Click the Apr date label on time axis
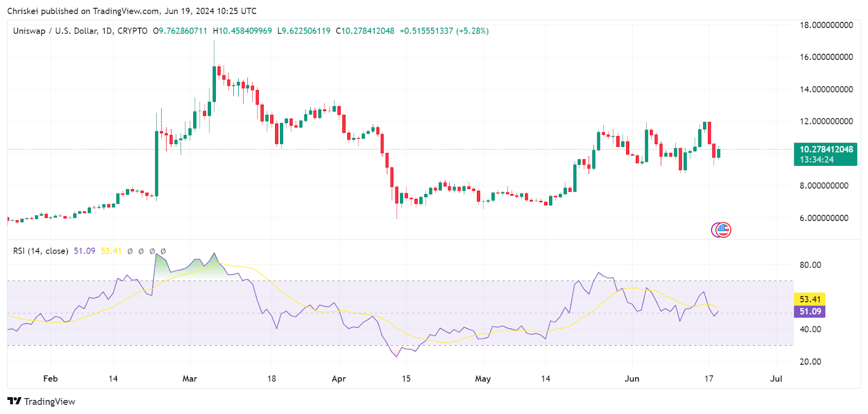 tap(339, 379)
